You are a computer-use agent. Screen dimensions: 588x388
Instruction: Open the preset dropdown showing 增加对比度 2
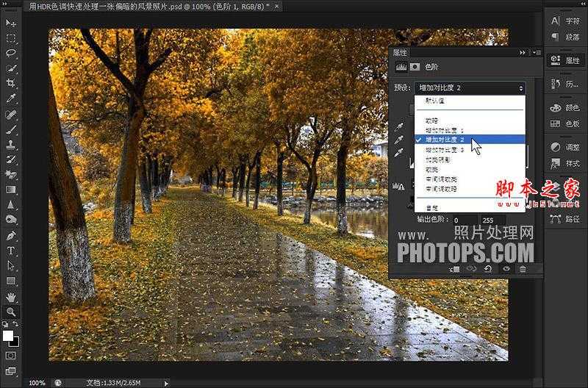pyautogui.click(x=470, y=88)
